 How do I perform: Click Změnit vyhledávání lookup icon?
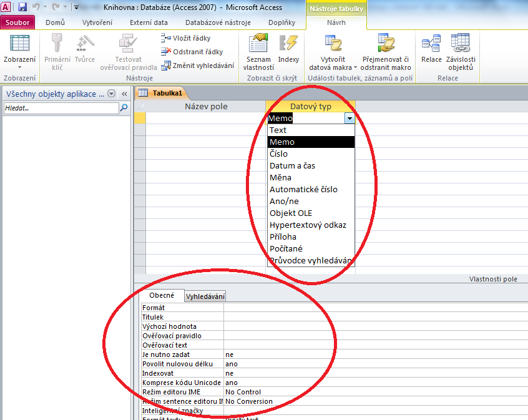point(165,66)
